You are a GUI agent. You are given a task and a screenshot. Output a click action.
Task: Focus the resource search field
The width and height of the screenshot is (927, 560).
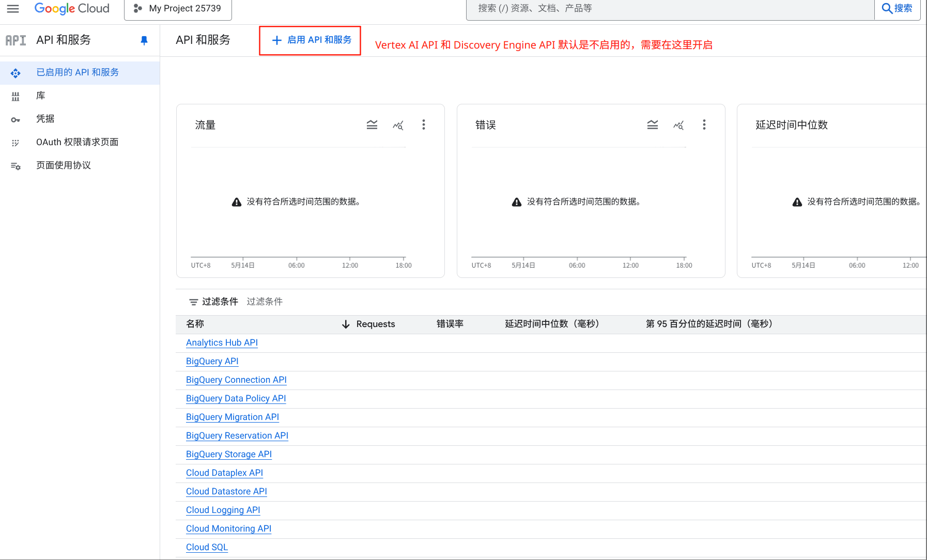670,8
